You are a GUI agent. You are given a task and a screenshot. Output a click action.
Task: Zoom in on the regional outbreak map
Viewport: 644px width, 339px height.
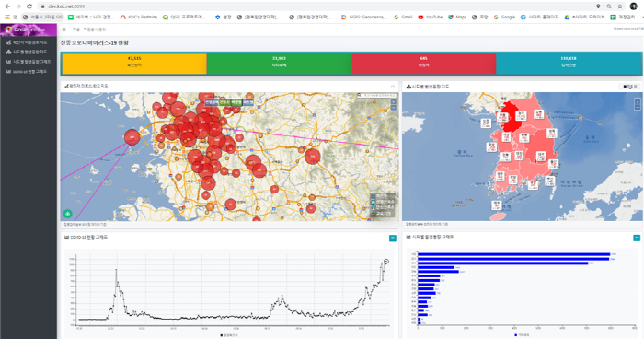tap(638, 100)
